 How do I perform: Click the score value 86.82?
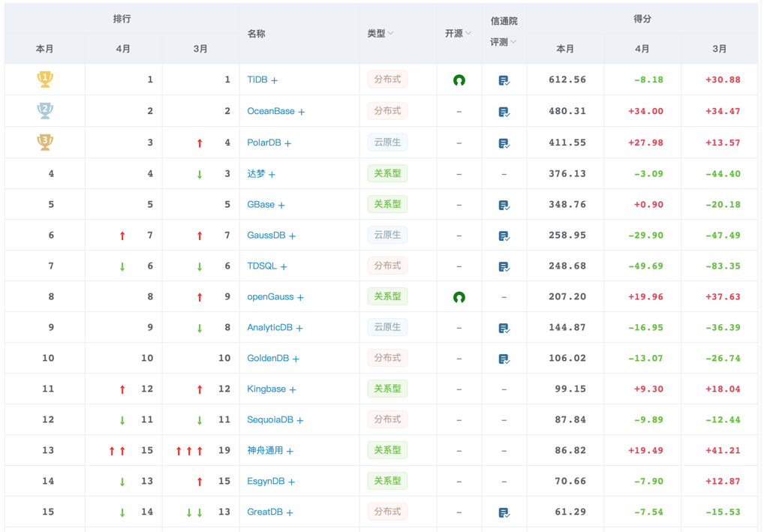[x=570, y=450]
